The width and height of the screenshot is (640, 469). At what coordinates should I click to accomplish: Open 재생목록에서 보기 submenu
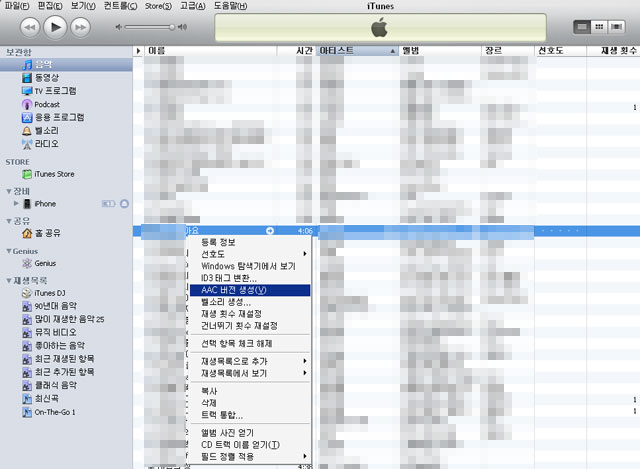pos(250,373)
